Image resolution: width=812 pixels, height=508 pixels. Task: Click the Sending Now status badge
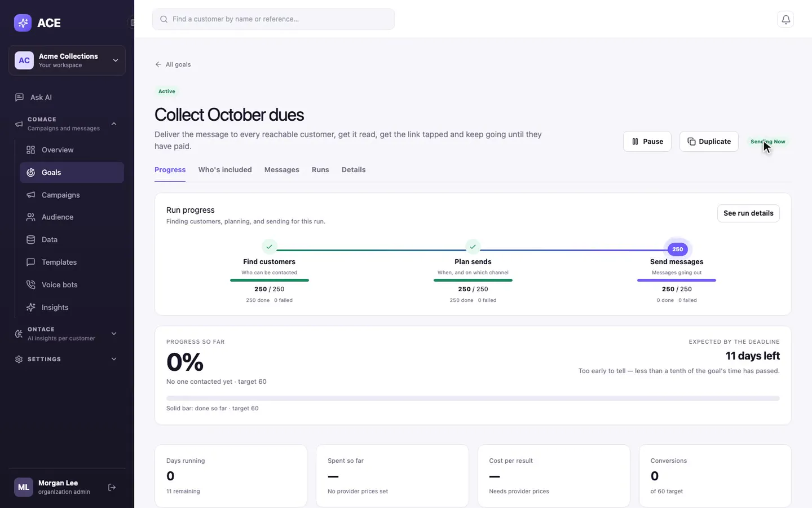pos(768,142)
